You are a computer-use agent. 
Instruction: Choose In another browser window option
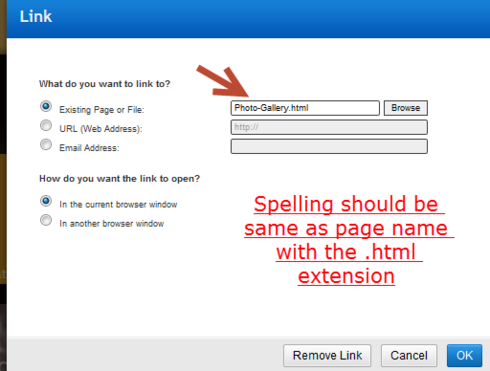click(x=46, y=220)
